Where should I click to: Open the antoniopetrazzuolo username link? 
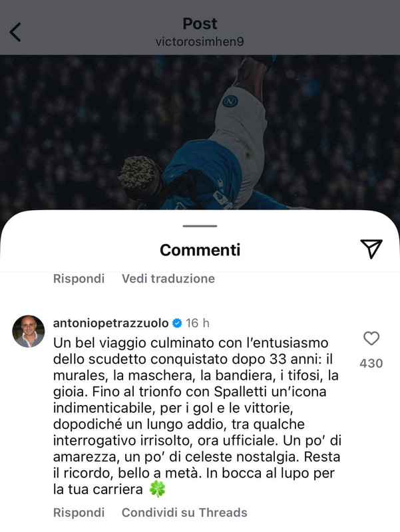tap(110, 323)
